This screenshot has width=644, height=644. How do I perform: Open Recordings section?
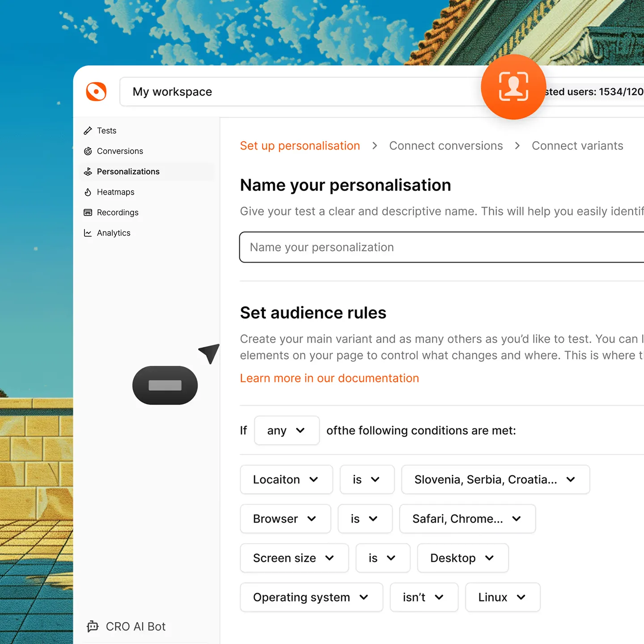(x=147, y=212)
